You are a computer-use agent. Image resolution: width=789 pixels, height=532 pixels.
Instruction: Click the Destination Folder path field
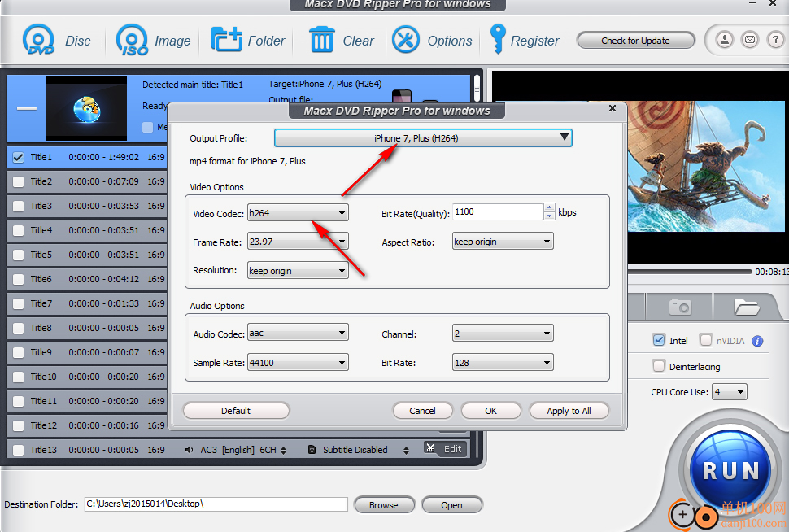[x=216, y=504]
